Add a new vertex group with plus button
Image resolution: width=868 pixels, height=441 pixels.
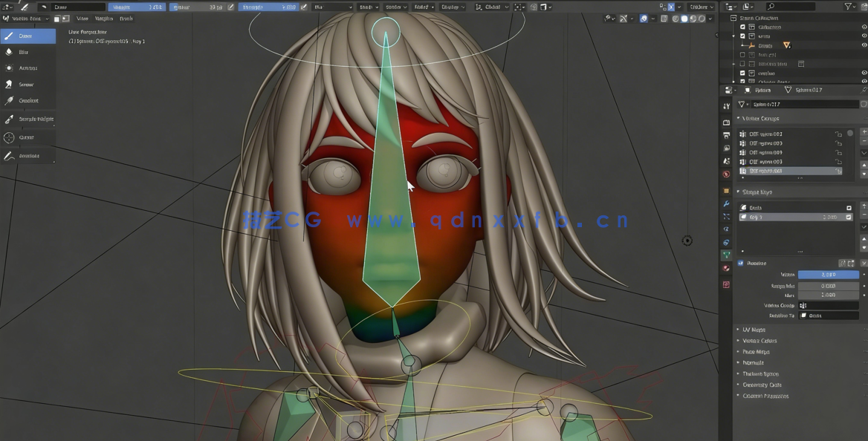pyautogui.click(x=864, y=130)
